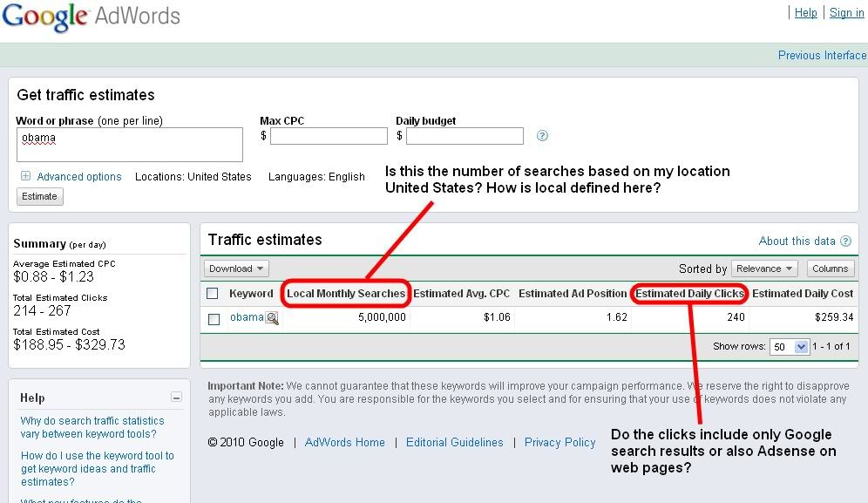Sort by Local Monthly Searches header

346,294
